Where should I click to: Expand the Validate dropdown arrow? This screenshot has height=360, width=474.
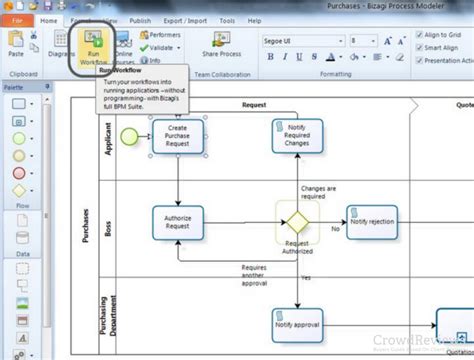pyautogui.click(x=179, y=48)
